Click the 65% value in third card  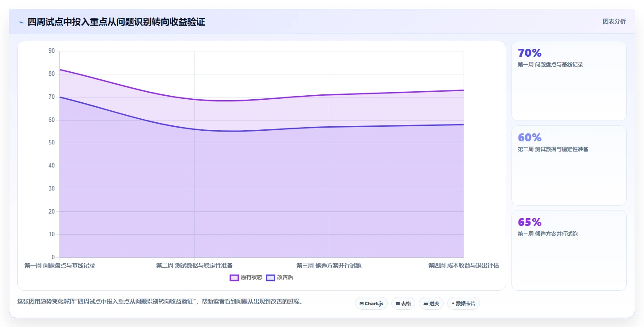530,222
